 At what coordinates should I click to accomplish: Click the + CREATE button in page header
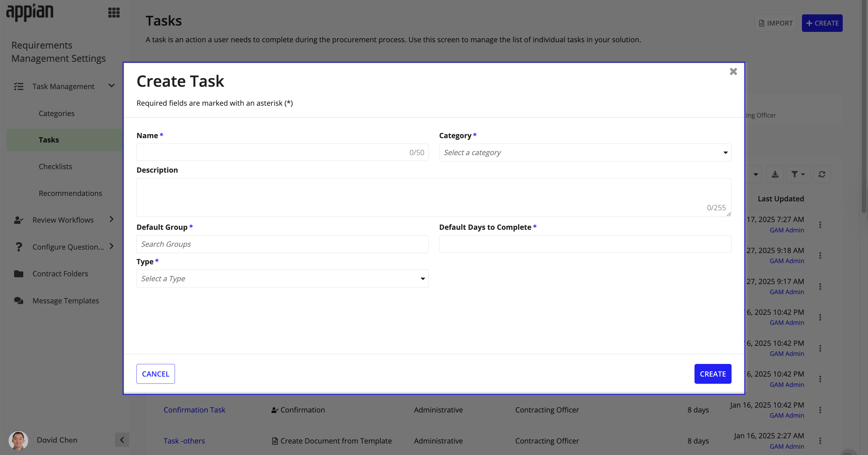[x=822, y=23]
